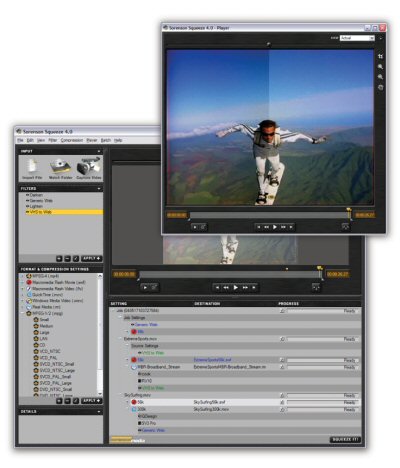The width and height of the screenshot is (400, 468).
Task: Open the Filter menu
Action: point(53,140)
